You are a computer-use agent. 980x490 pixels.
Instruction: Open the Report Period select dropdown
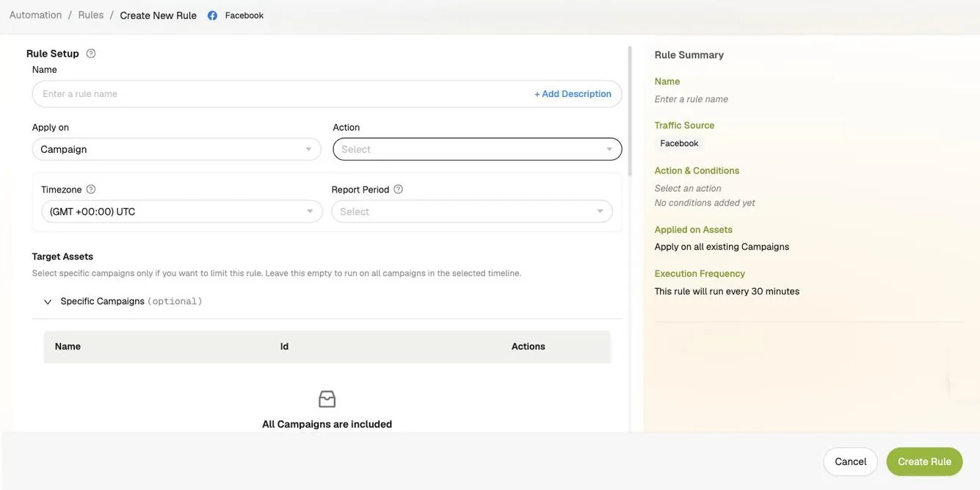[x=472, y=212]
